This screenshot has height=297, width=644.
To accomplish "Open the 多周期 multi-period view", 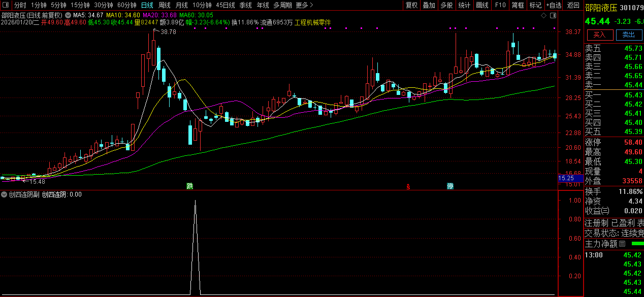I will (282, 5).
